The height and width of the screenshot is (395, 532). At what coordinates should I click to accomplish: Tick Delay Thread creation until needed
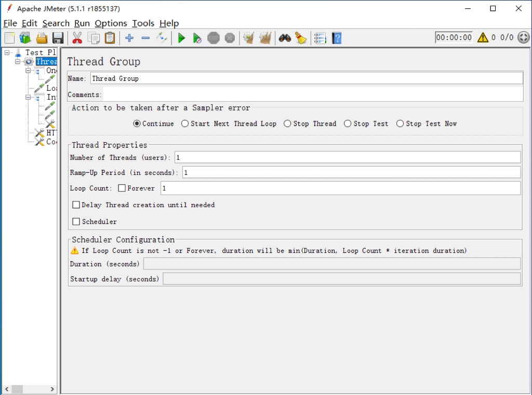pos(76,205)
